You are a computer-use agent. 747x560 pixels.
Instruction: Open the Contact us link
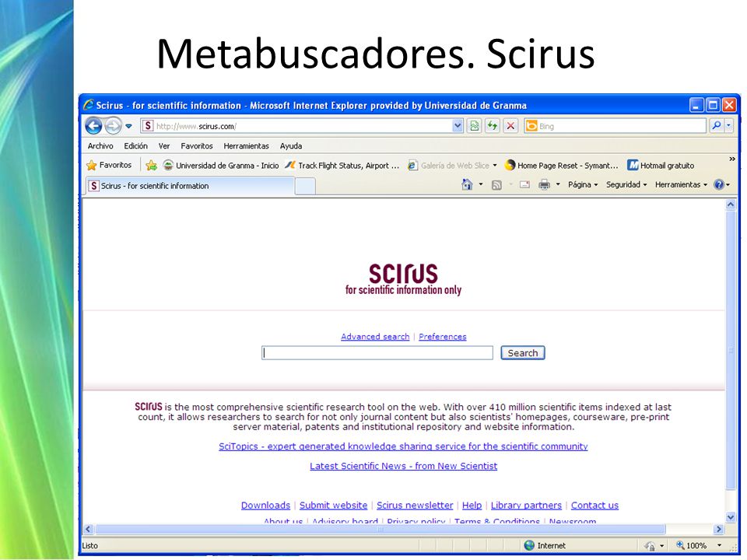point(594,506)
